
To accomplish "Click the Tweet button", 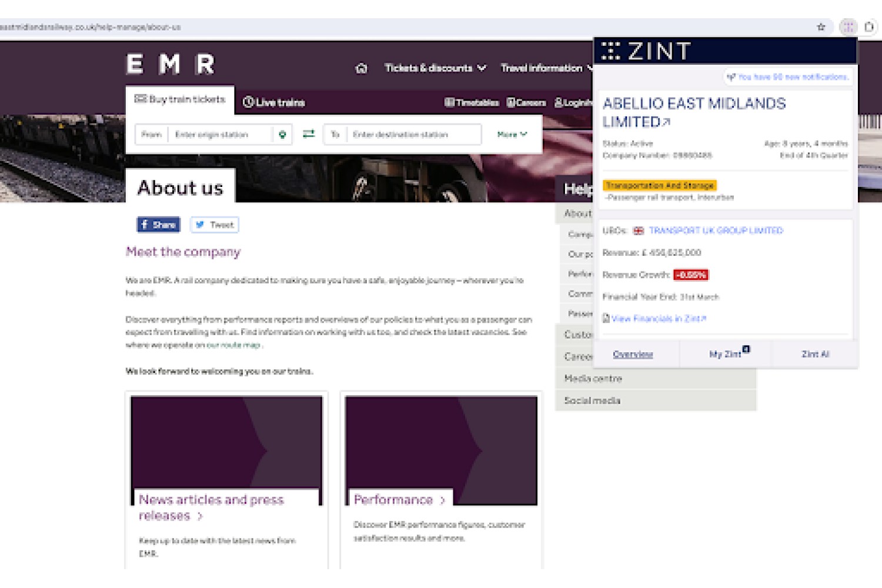I will pos(215,225).
